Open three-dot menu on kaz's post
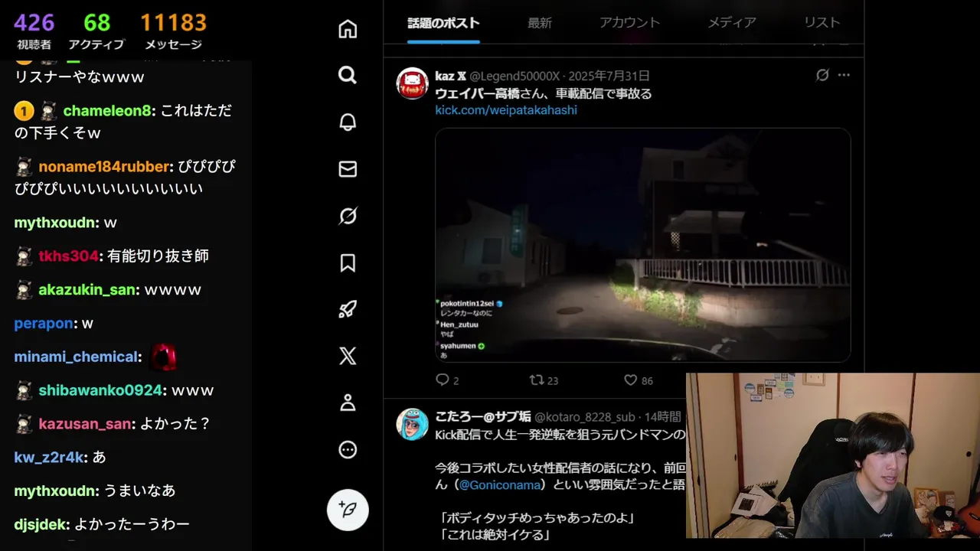The height and width of the screenshot is (551, 980). [x=844, y=75]
